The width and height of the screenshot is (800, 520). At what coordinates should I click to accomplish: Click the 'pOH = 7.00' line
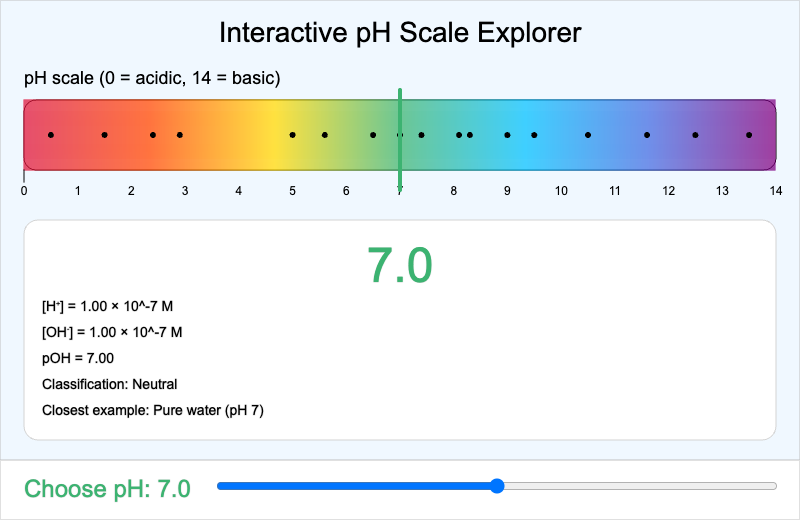(x=78, y=358)
